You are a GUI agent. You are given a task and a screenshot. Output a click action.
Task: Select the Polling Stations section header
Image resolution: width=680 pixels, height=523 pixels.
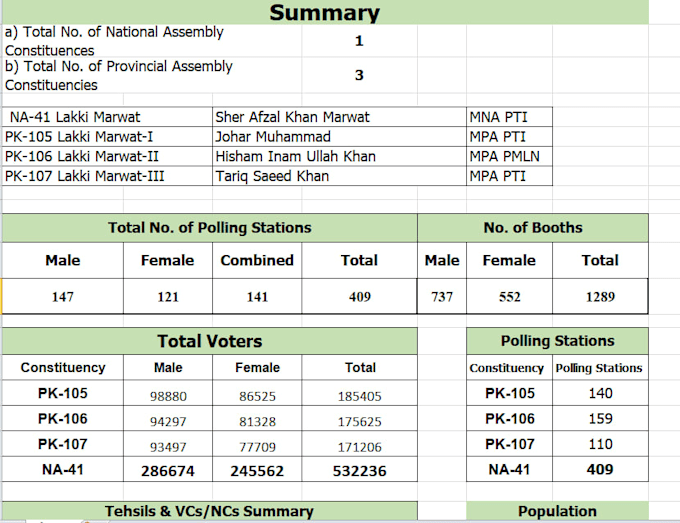[557, 341]
